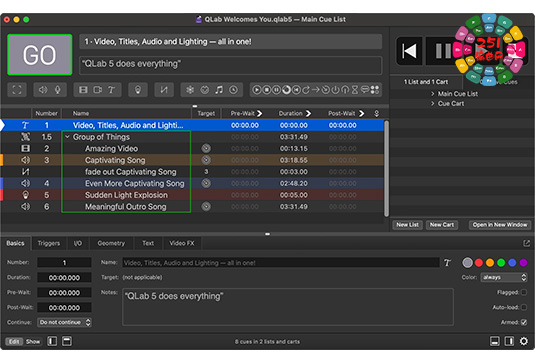Click the Pre-Wait column arrow
The image size is (535, 363).
coord(260,113)
